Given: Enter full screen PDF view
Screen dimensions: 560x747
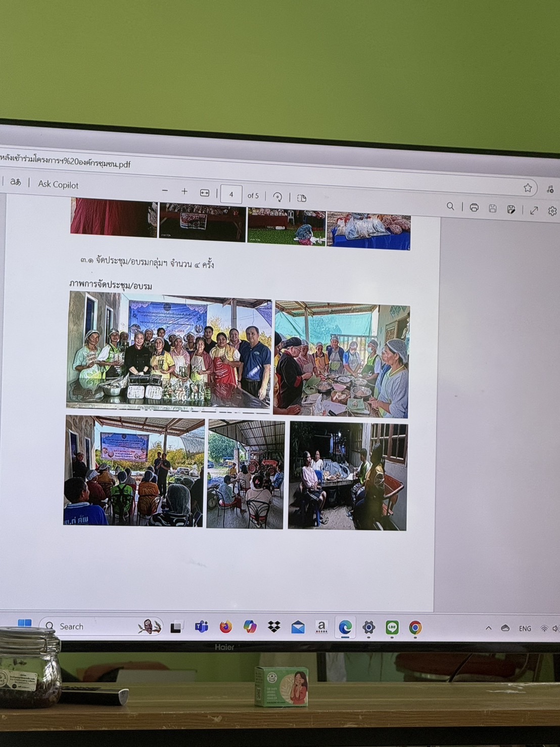Looking at the screenshot, I should 534,210.
